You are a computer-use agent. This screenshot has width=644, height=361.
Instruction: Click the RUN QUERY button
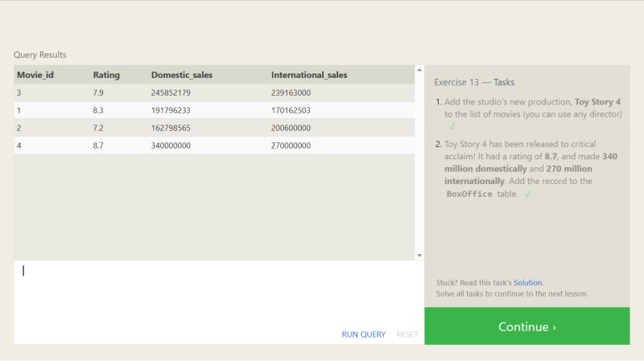[x=364, y=334]
